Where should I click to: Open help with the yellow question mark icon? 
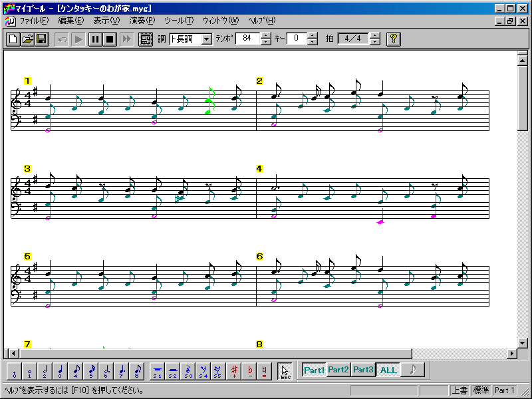point(394,39)
